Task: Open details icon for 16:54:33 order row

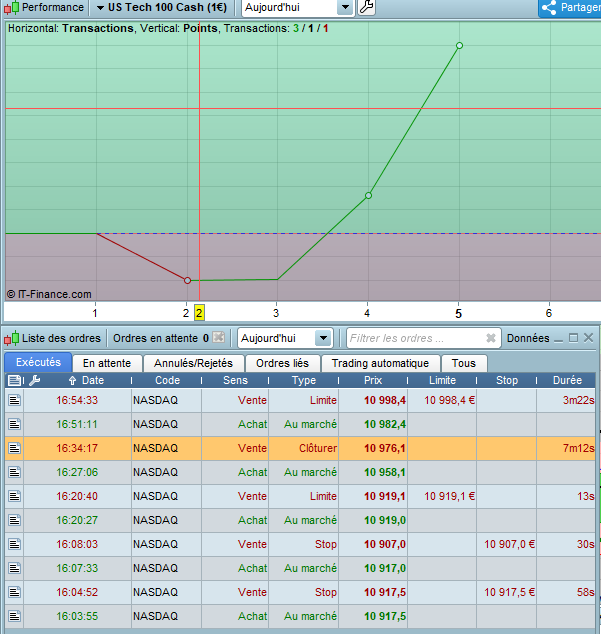Action: click(x=14, y=400)
